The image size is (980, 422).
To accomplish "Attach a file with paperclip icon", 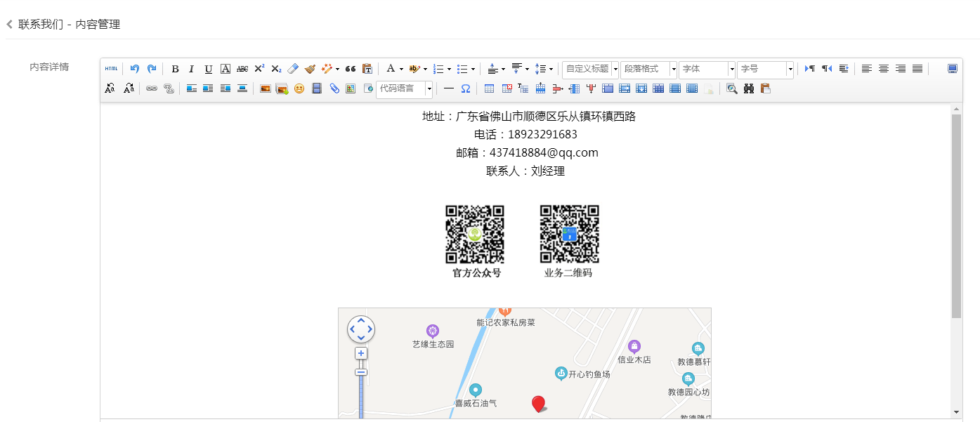I will click(x=334, y=88).
